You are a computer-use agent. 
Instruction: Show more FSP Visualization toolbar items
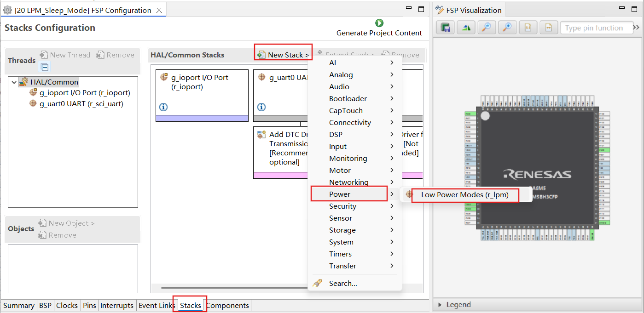pyautogui.click(x=636, y=28)
